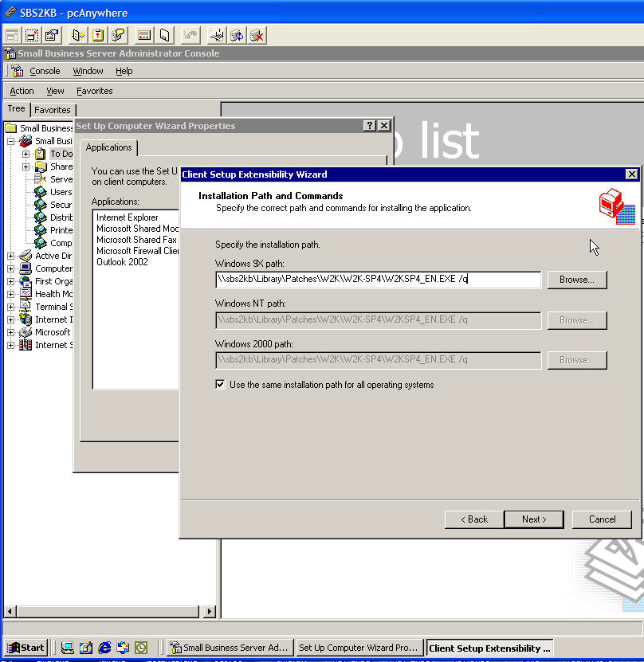
Task: Select the Serve node icon in tree
Action: click(41, 179)
